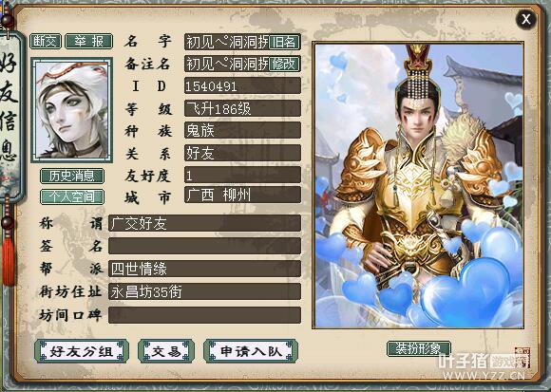Request to join team via 申请入队
551x392 pixels.
[251, 351]
